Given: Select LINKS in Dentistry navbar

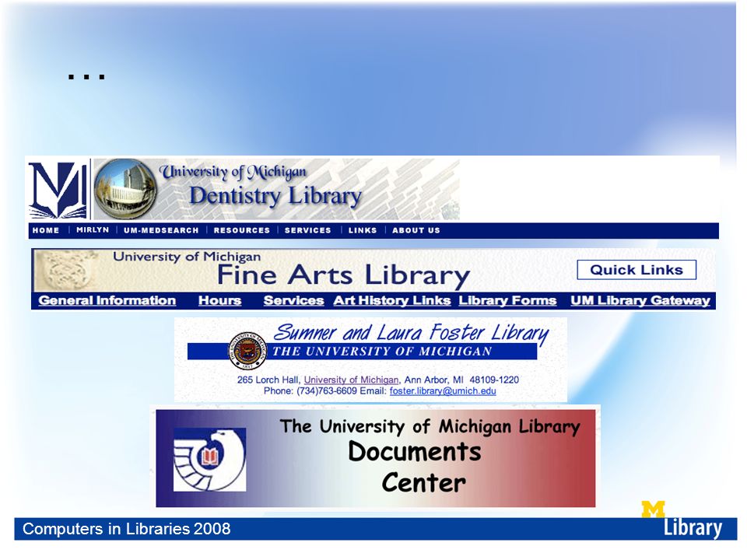Looking at the screenshot, I should [363, 230].
